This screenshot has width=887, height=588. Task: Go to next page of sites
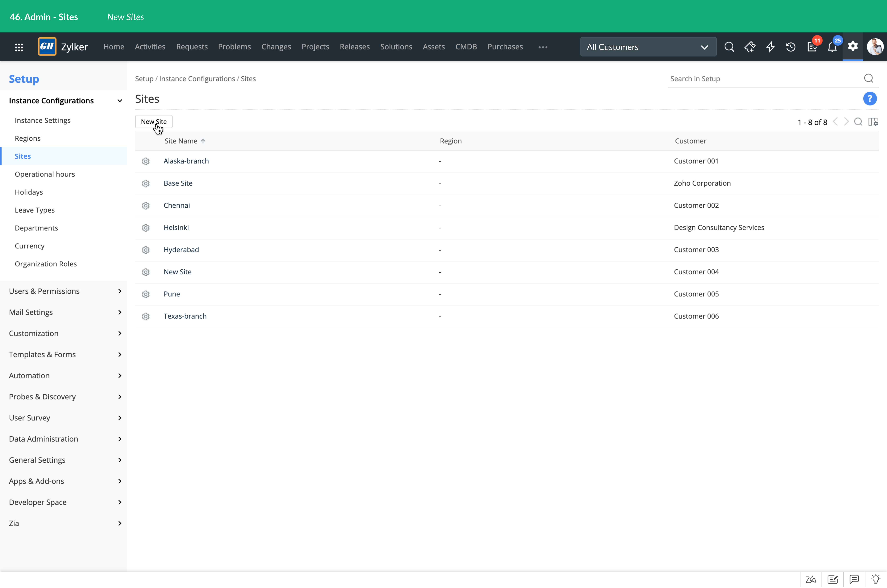coord(846,122)
